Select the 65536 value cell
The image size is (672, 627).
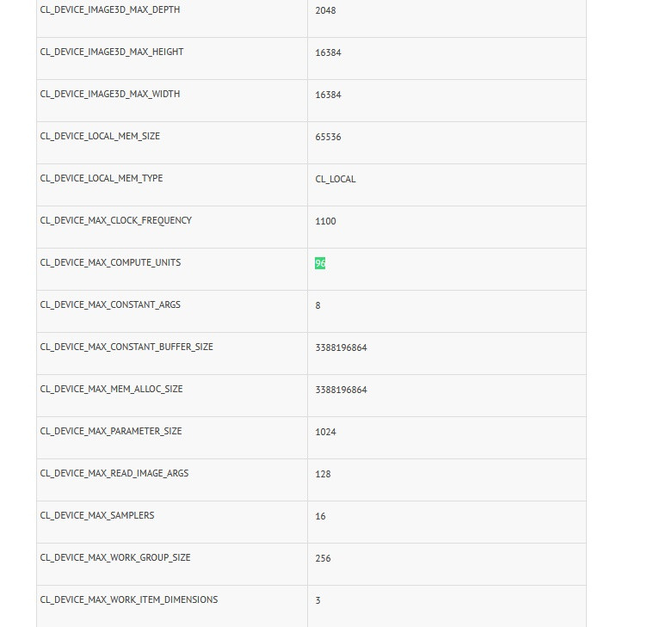(328, 137)
